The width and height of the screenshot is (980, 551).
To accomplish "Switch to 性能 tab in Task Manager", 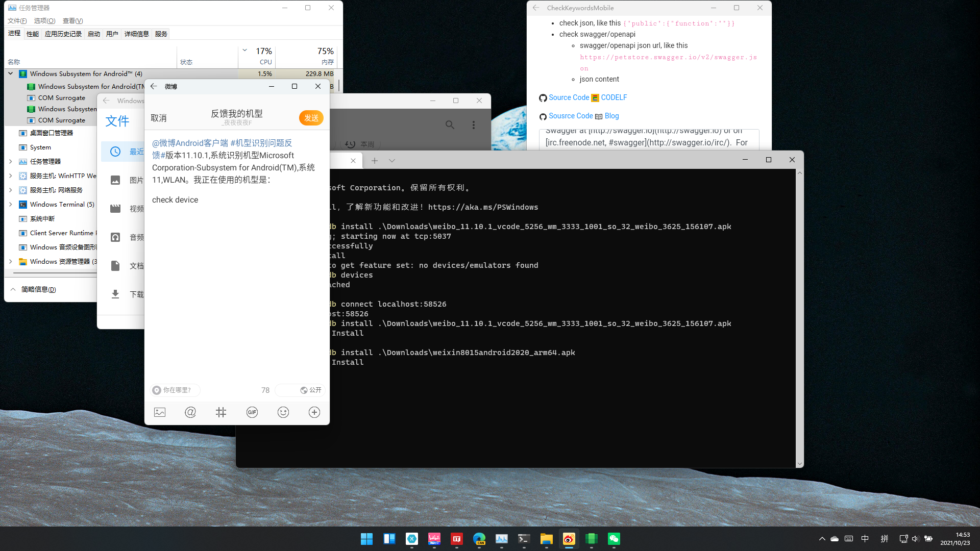I will tap(33, 34).
